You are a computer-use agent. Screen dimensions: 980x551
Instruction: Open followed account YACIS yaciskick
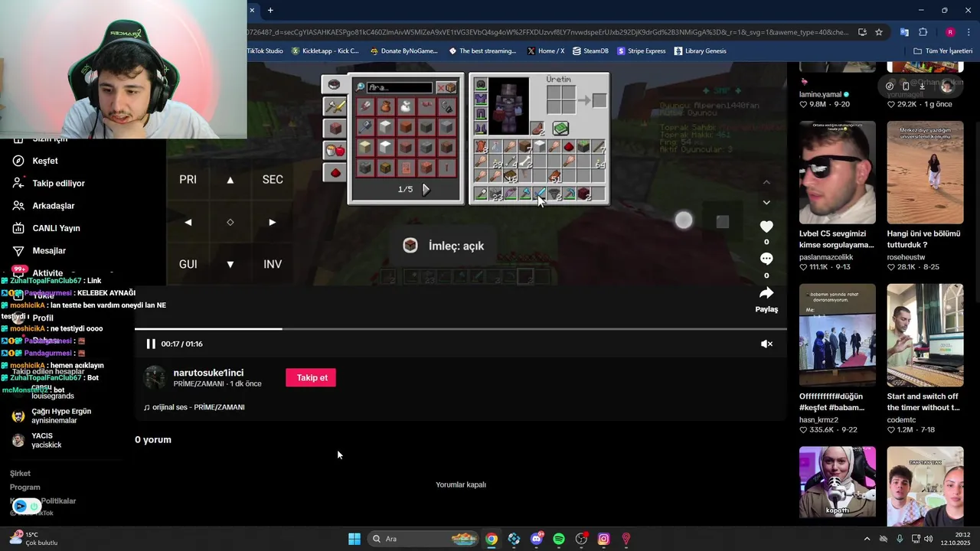coord(37,440)
